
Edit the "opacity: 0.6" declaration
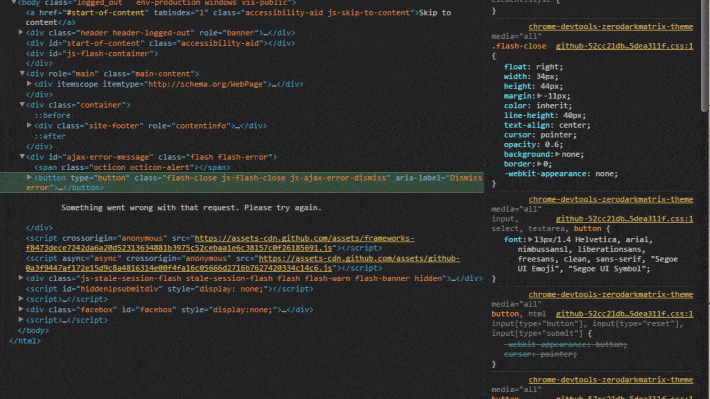(533, 144)
